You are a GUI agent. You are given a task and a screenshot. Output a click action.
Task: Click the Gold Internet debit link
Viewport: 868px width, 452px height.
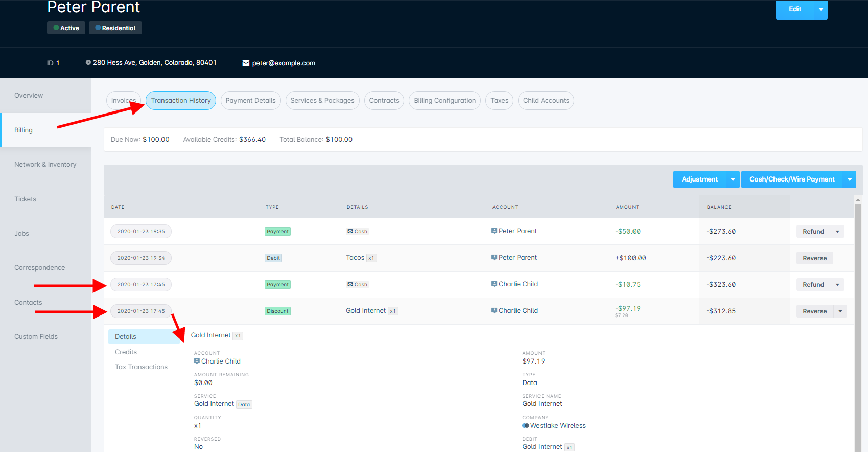548,447
